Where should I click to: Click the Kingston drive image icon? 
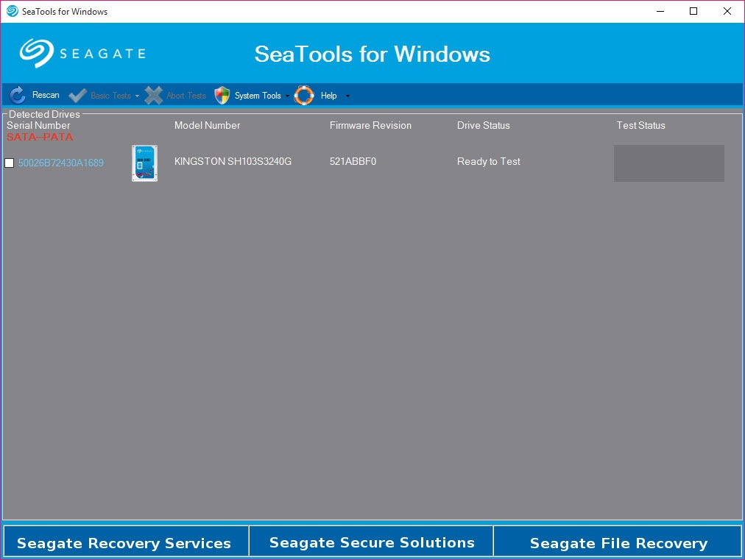click(144, 163)
